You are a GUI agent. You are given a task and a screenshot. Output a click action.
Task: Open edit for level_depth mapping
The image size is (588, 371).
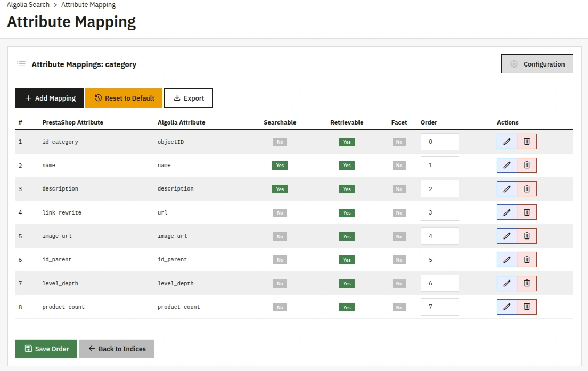coord(507,283)
